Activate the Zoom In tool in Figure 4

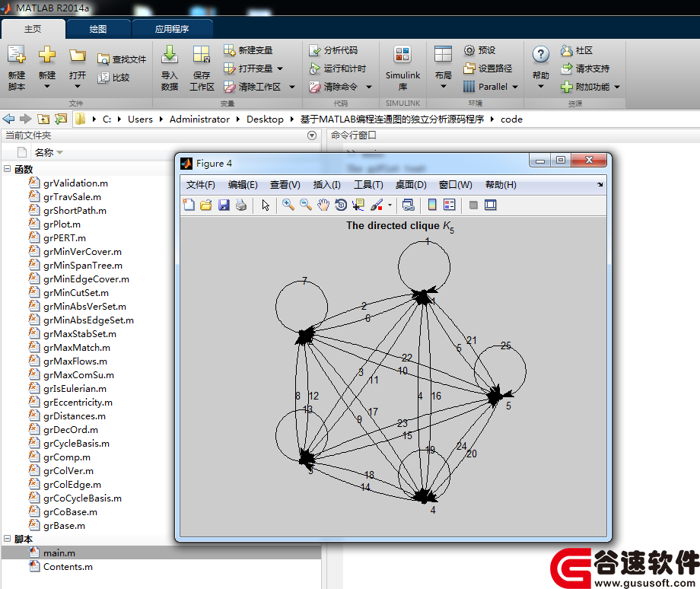(288, 205)
